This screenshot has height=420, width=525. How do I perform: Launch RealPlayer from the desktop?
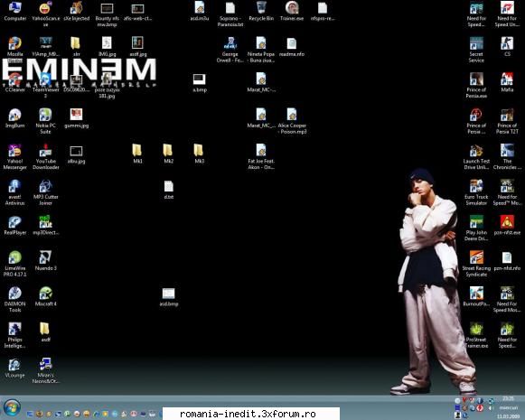(x=14, y=225)
